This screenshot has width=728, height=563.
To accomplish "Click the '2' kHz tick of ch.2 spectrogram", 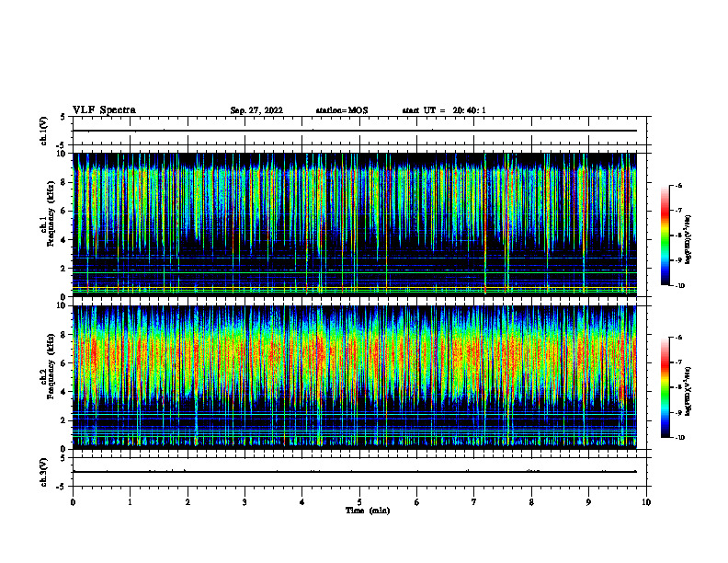I will coord(64,420).
